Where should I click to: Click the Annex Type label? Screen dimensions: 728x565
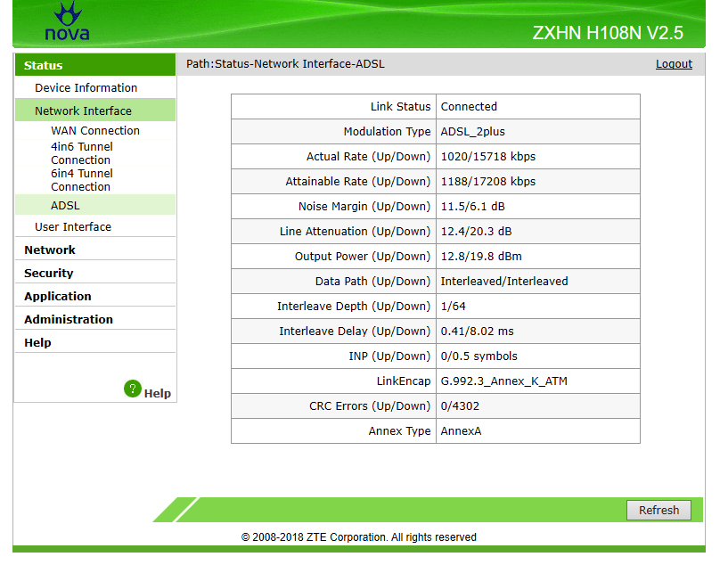point(400,431)
